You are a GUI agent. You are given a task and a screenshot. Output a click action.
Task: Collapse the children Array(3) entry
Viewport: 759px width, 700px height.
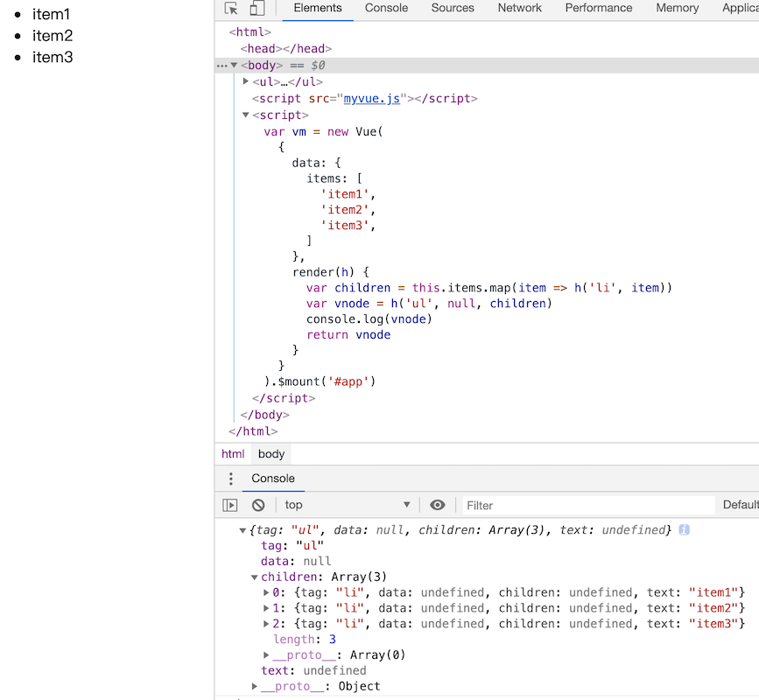[255, 577]
